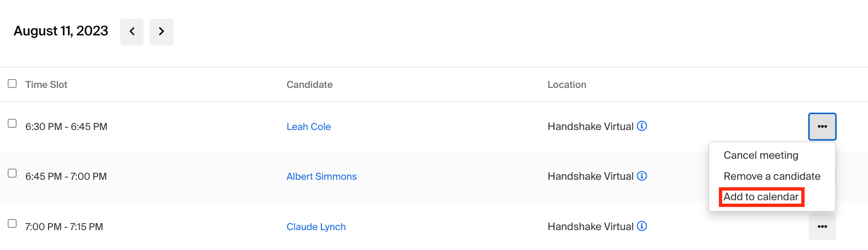868x250 pixels.
Task: Go to the previous day arrow
Action: (132, 32)
